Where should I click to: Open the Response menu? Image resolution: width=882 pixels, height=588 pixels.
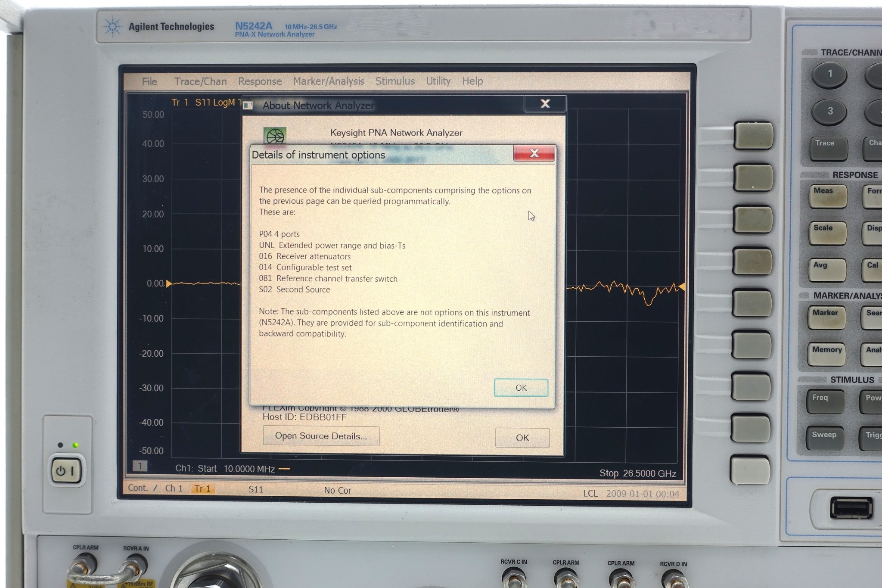pos(260,81)
